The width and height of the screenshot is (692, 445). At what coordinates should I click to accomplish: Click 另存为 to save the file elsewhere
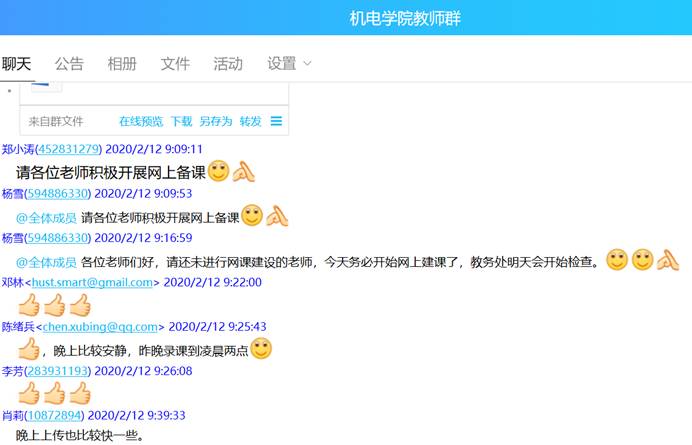(215, 122)
